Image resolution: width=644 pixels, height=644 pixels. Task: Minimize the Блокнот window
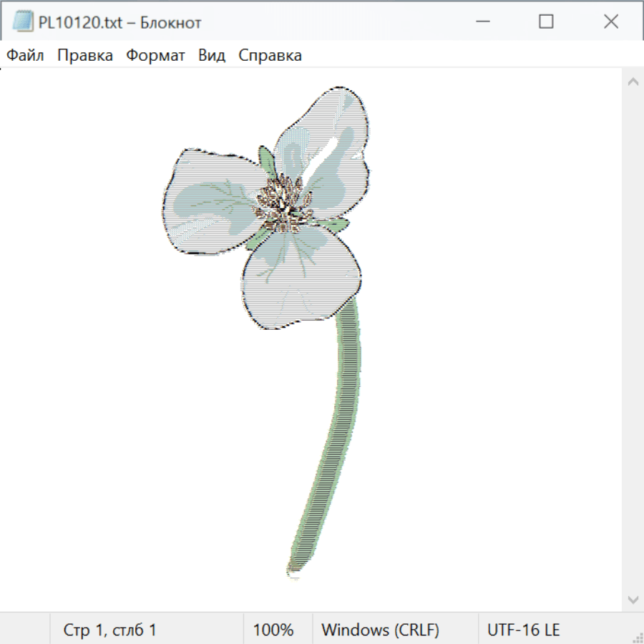pyautogui.click(x=482, y=22)
